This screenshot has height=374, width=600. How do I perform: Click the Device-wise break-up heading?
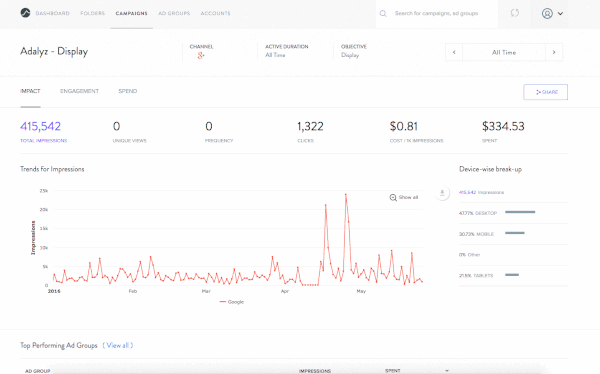click(x=490, y=169)
